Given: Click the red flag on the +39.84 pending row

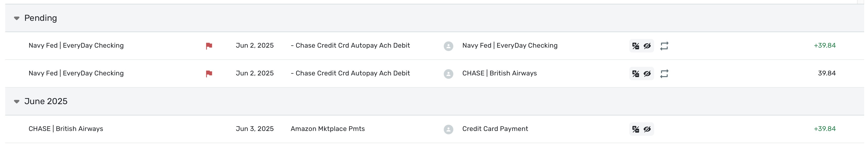Looking at the screenshot, I should [209, 46].
